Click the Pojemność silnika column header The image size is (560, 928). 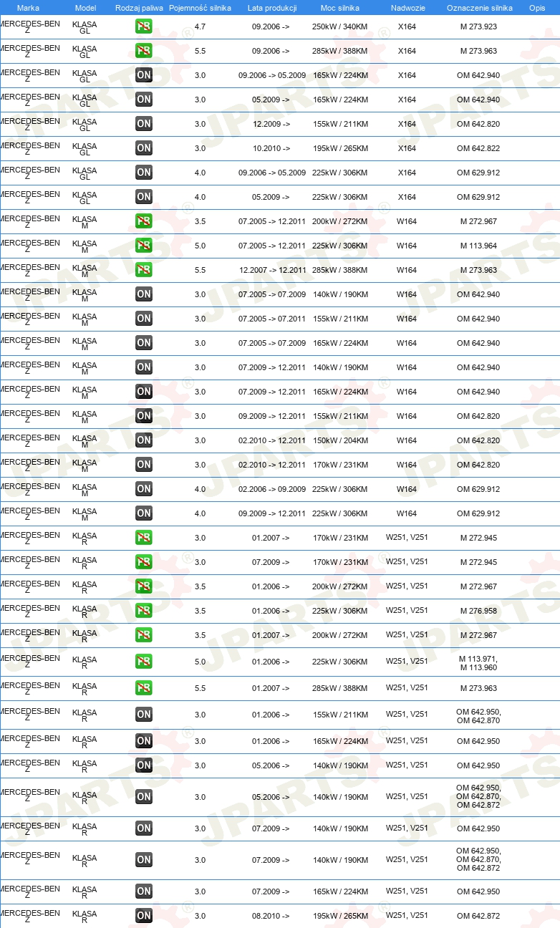point(200,8)
